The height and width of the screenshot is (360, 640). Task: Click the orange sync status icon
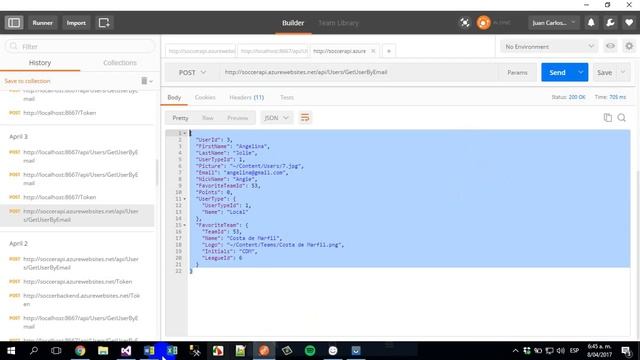pos(483,23)
